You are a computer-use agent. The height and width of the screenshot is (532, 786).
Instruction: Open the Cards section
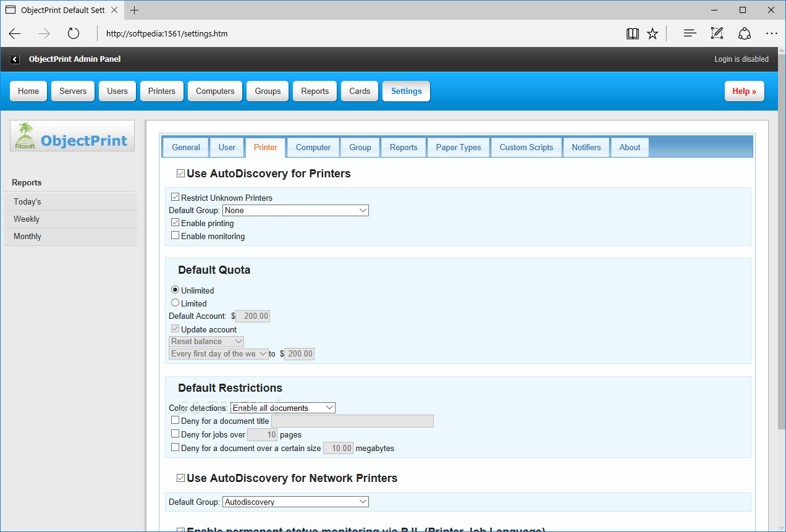[x=360, y=91]
